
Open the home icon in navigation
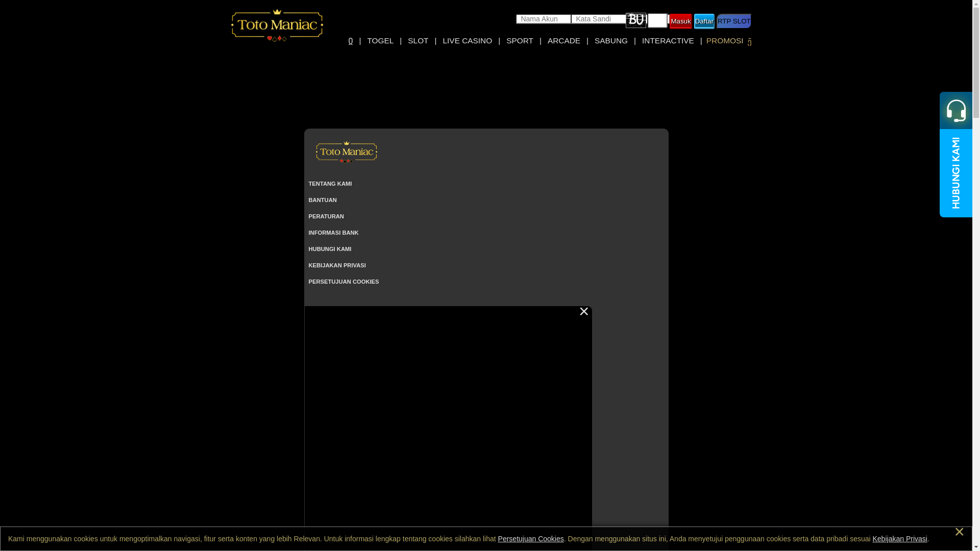[x=351, y=41]
